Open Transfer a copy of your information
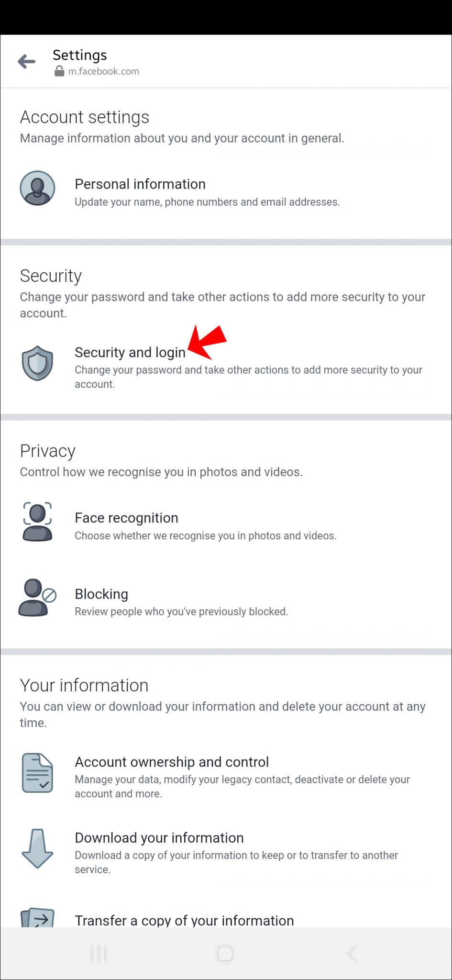Screen dimensions: 452x980 point(184,920)
